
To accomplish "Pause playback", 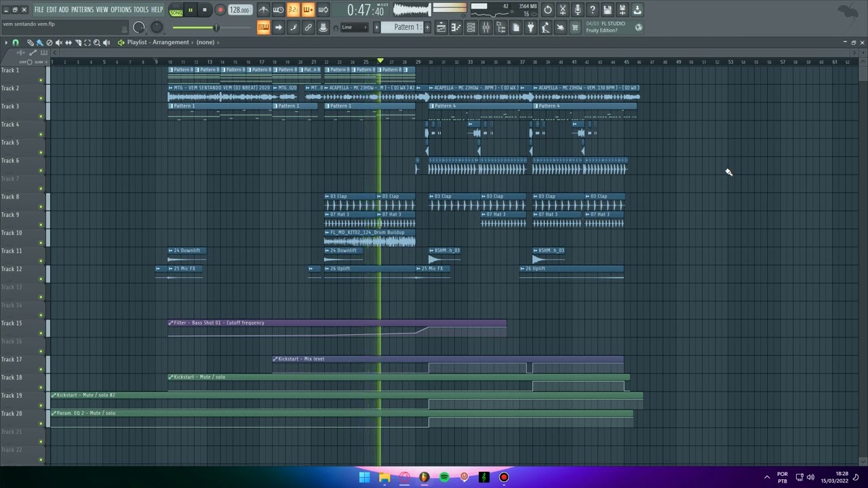I will point(190,9).
